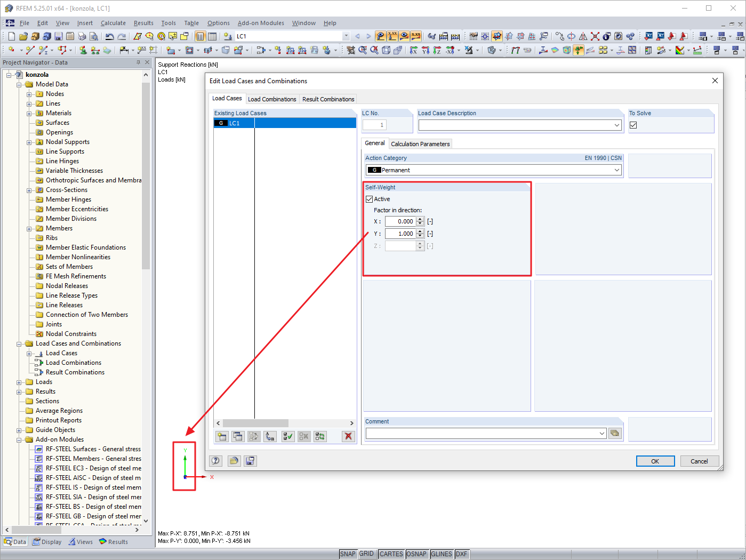Screen dimensions: 746x560
Task: Toggle DXF in status bar
Action: tap(461, 554)
